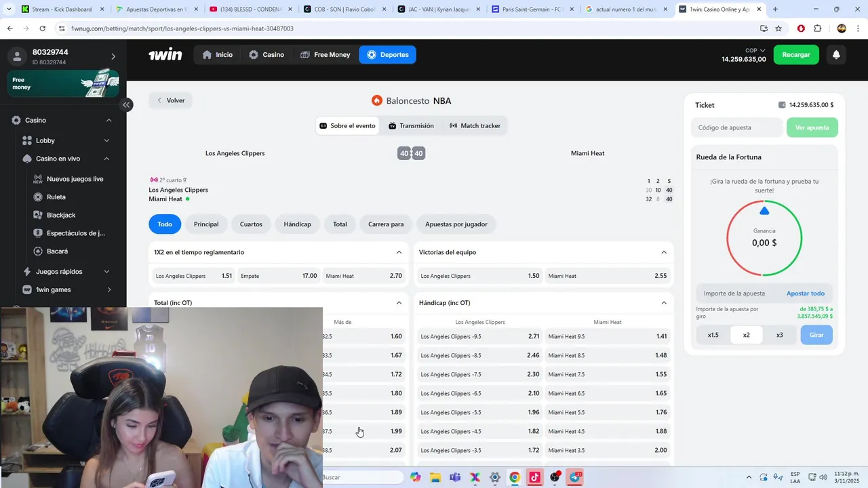This screenshot has width=868, height=488.
Task: Bookmark this page with the star icon
Action: click(x=778, y=28)
